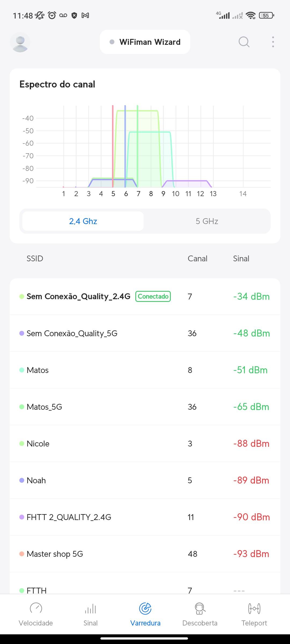Sort networks by the Sinal column
290x644 pixels.
point(241,259)
